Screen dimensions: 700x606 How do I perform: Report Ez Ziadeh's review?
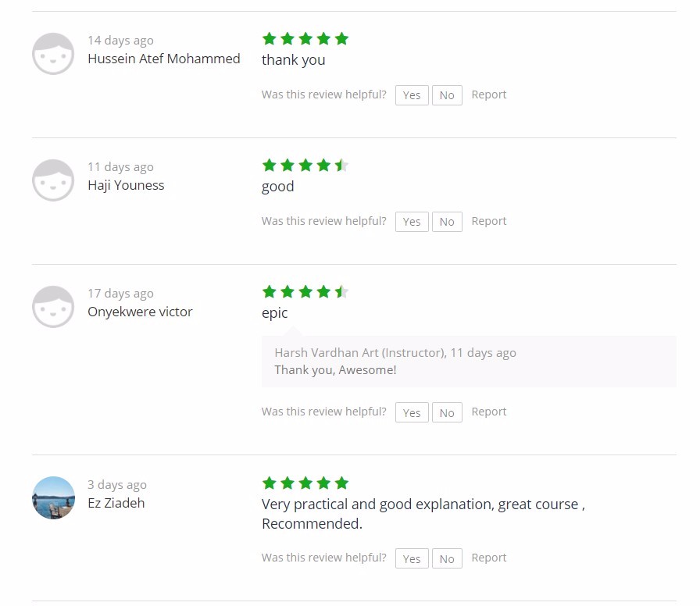489,558
